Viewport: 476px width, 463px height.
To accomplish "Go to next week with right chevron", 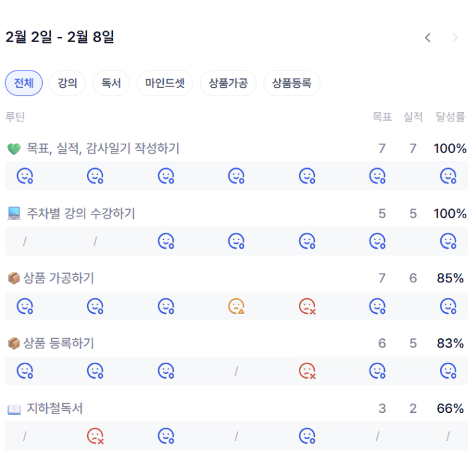I will [x=455, y=38].
